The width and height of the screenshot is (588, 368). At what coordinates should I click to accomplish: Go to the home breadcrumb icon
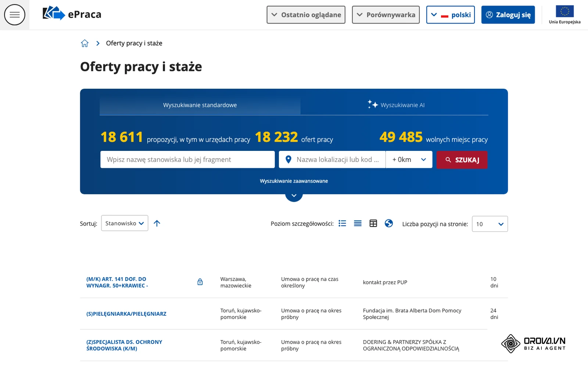click(85, 43)
